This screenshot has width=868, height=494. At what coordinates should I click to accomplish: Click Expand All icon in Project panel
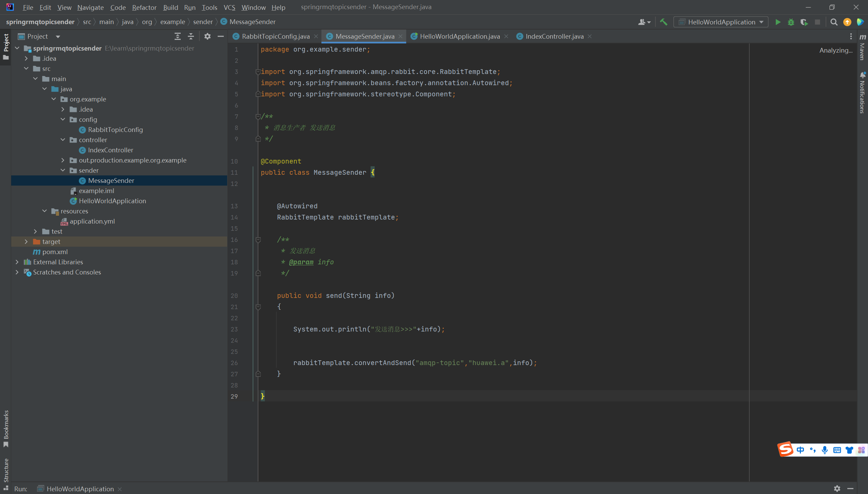177,36
